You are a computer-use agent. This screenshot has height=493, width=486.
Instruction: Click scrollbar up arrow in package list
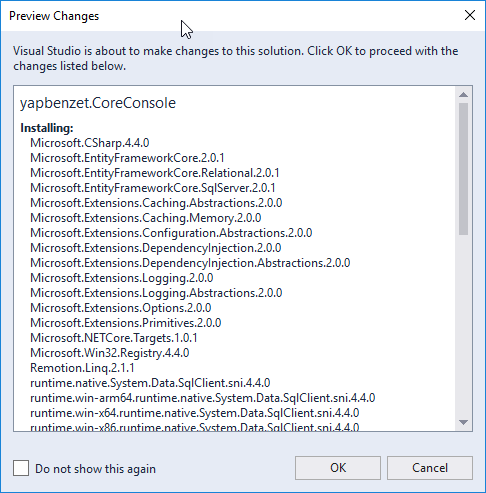point(463,95)
